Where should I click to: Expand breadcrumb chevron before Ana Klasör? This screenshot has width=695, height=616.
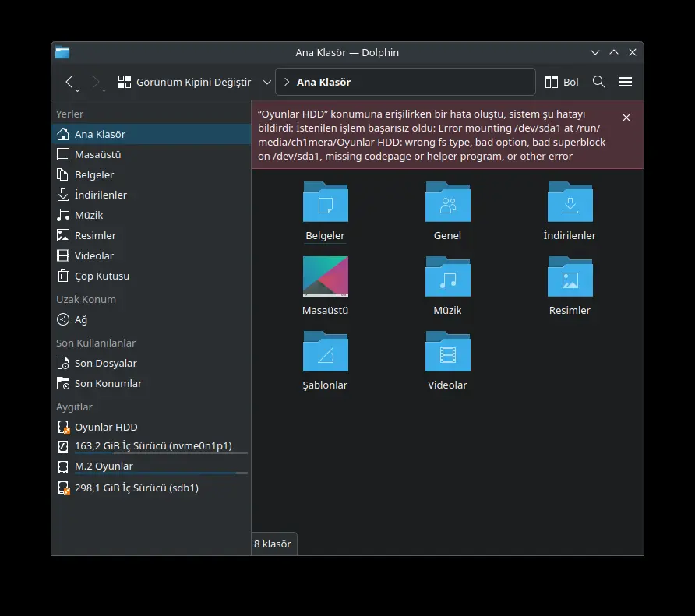click(286, 82)
